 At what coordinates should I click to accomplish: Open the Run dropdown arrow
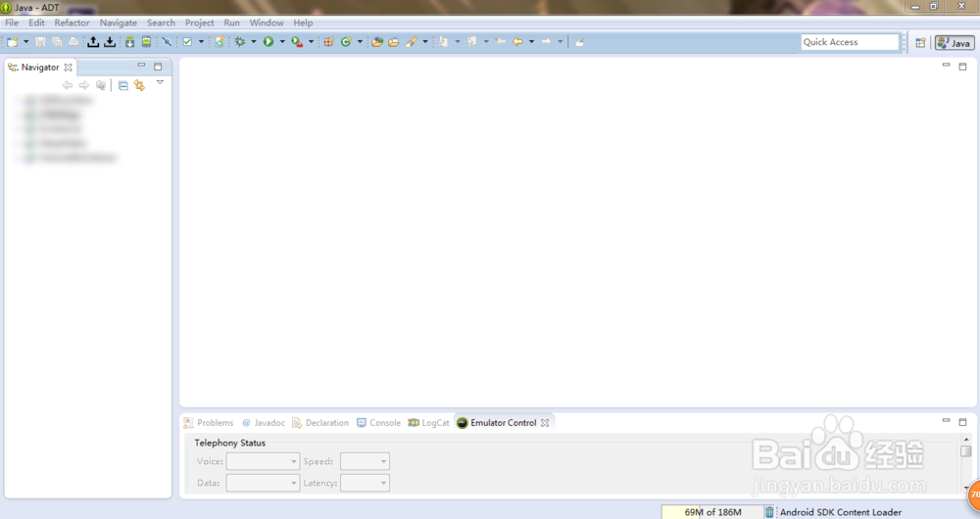[282, 42]
